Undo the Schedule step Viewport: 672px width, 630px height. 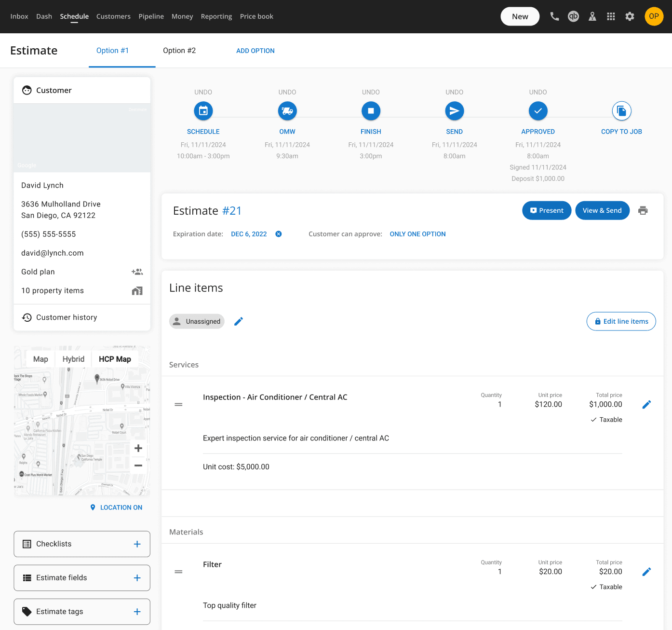tap(203, 92)
